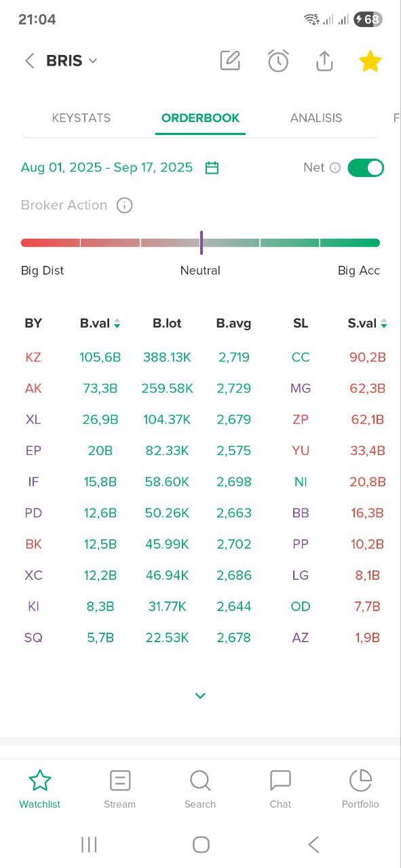The width and height of the screenshot is (401, 868).
Task: Open the Chat tab in bottom bar
Action: tap(280, 789)
